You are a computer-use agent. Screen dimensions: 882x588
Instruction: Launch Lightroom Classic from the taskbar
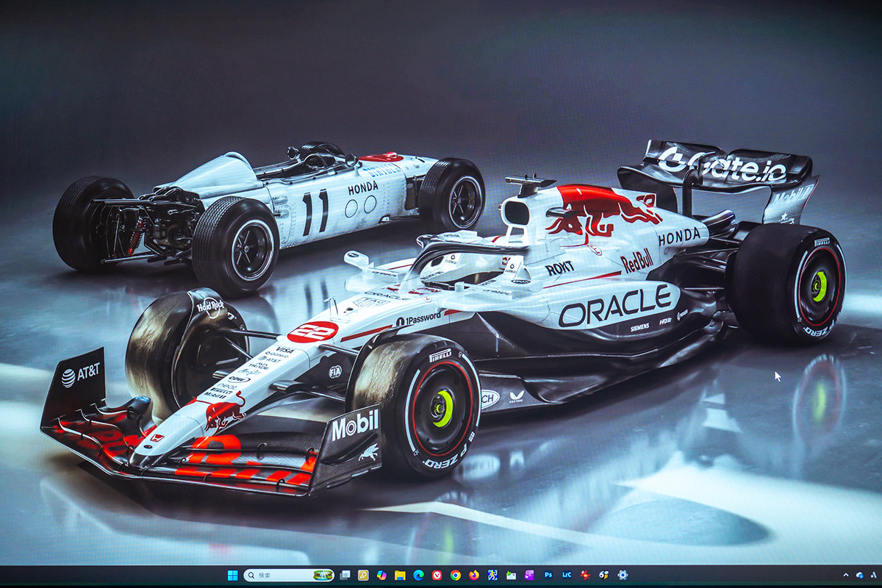(567, 575)
